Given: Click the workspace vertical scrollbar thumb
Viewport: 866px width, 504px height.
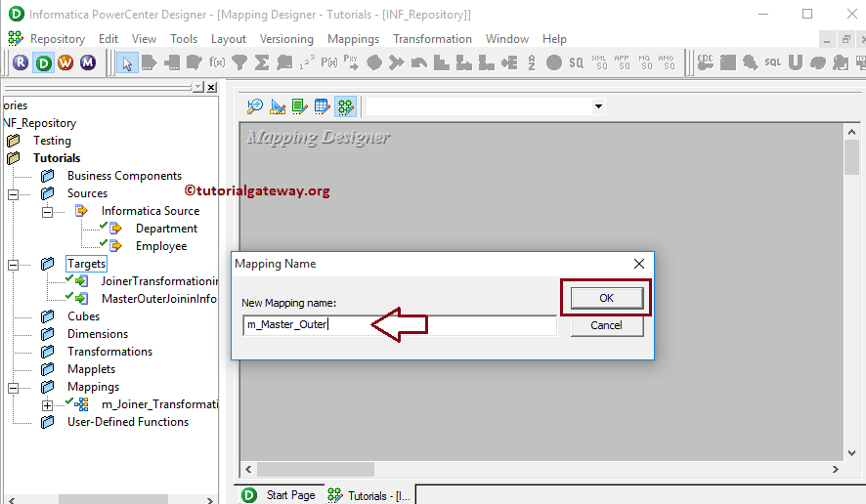Looking at the screenshot, I should coord(851,157).
